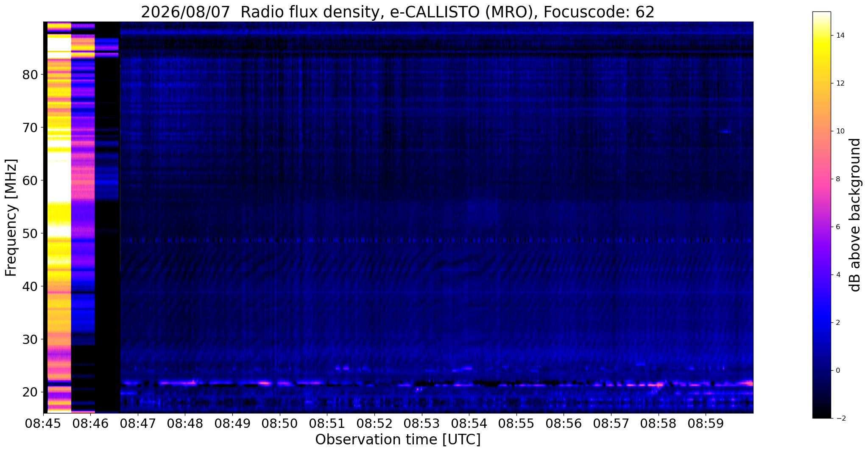
Task: Click the horizontal interference line at 49 MHz
Action: coord(437,240)
